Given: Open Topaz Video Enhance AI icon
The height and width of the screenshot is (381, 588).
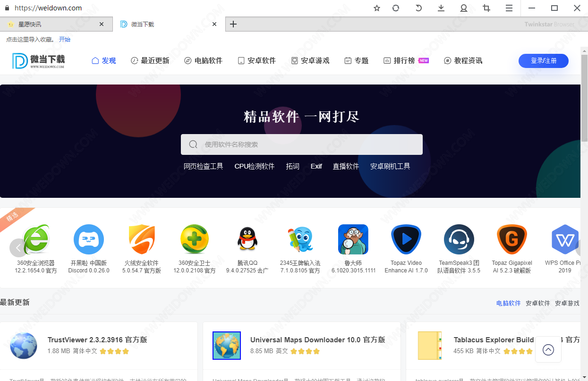Looking at the screenshot, I should pyautogui.click(x=406, y=239).
